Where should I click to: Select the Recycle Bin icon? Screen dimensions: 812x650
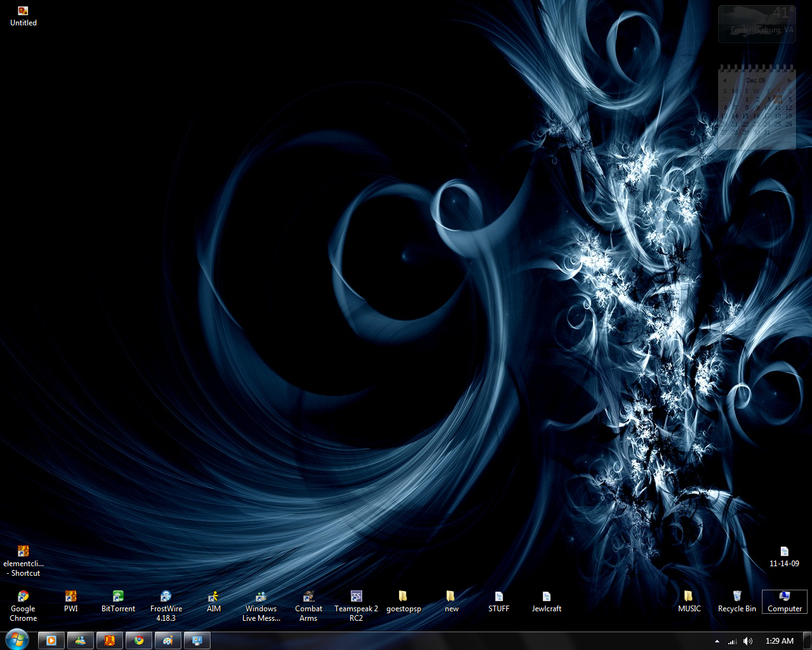click(737, 600)
